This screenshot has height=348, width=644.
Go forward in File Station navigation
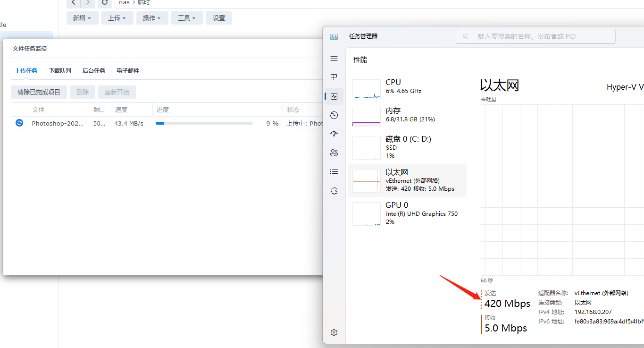[88, 2]
